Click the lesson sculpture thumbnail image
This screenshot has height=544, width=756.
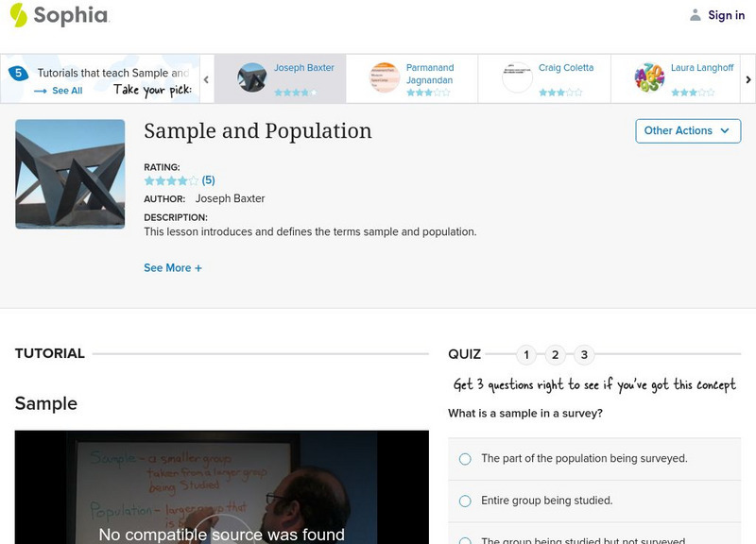pyautogui.click(x=70, y=174)
